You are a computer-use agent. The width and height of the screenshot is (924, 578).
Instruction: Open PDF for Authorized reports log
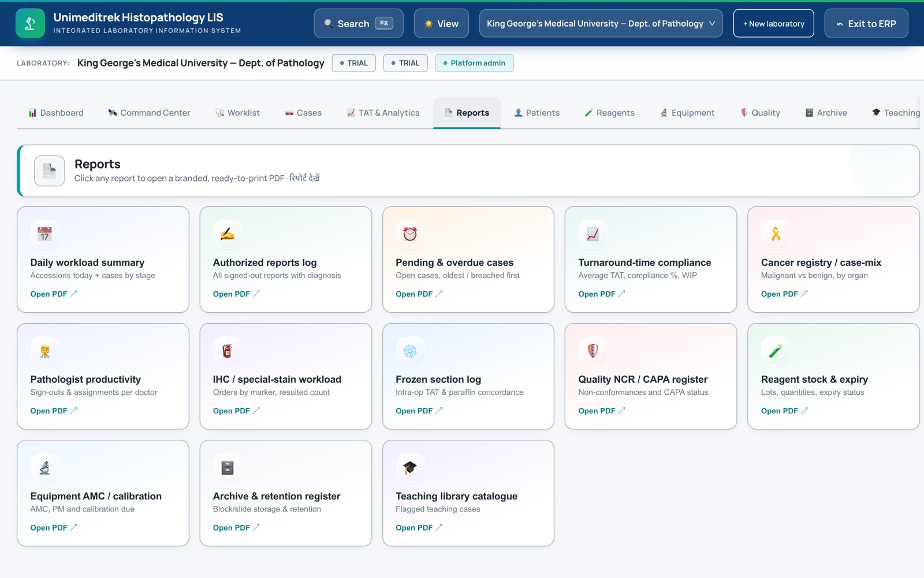point(236,294)
